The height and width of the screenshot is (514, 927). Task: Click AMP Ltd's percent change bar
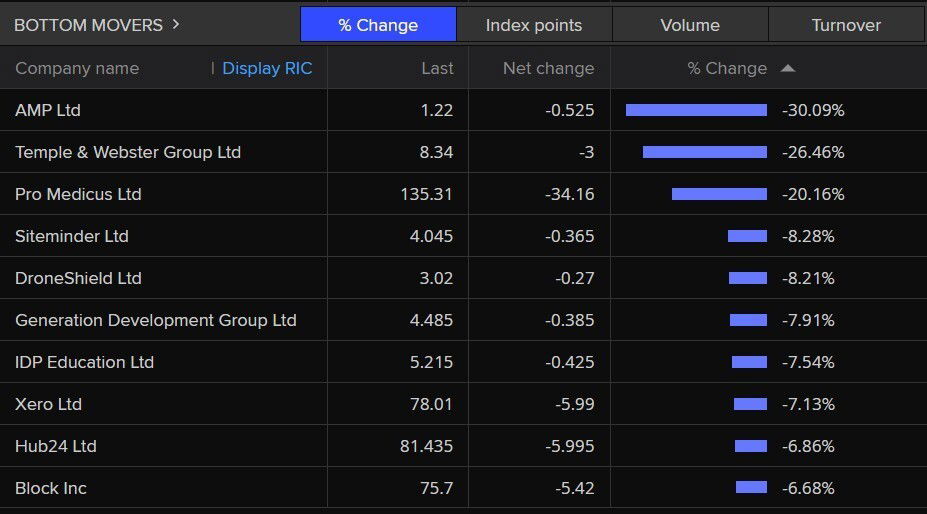point(696,110)
